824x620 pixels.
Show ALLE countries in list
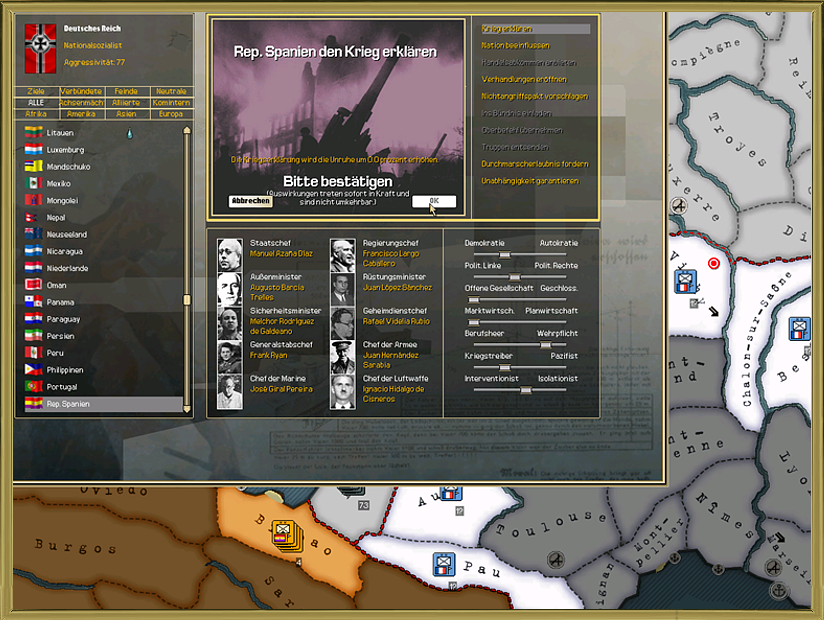[36, 102]
